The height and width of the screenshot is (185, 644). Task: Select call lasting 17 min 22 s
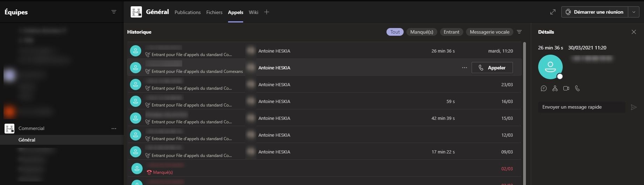click(x=324, y=152)
